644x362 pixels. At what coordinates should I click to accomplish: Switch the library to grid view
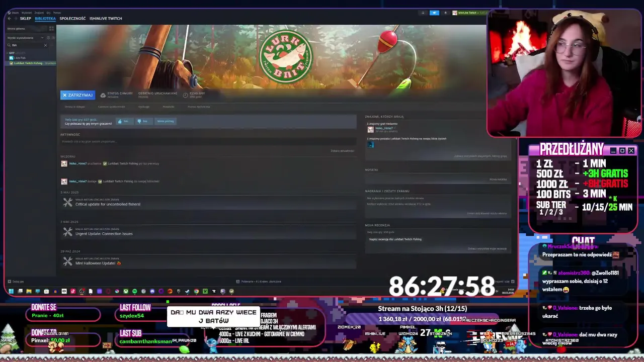point(51,29)
